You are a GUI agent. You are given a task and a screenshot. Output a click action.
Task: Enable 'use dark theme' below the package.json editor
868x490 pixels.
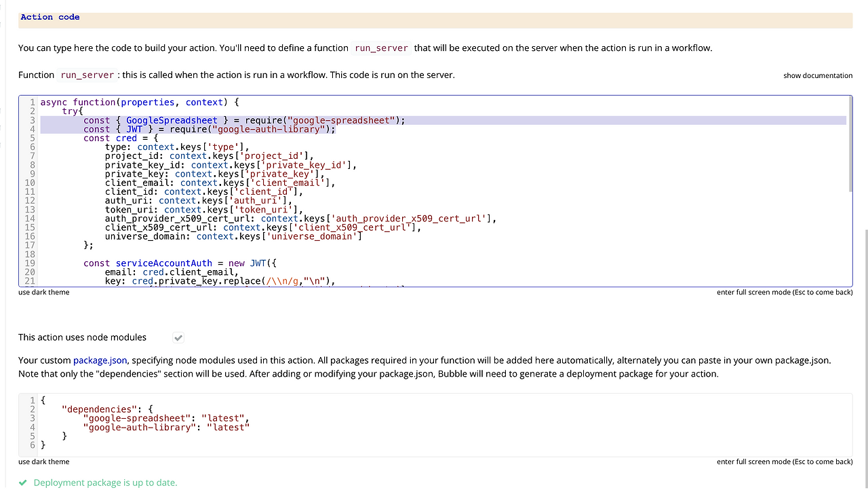tap(44, 462)
